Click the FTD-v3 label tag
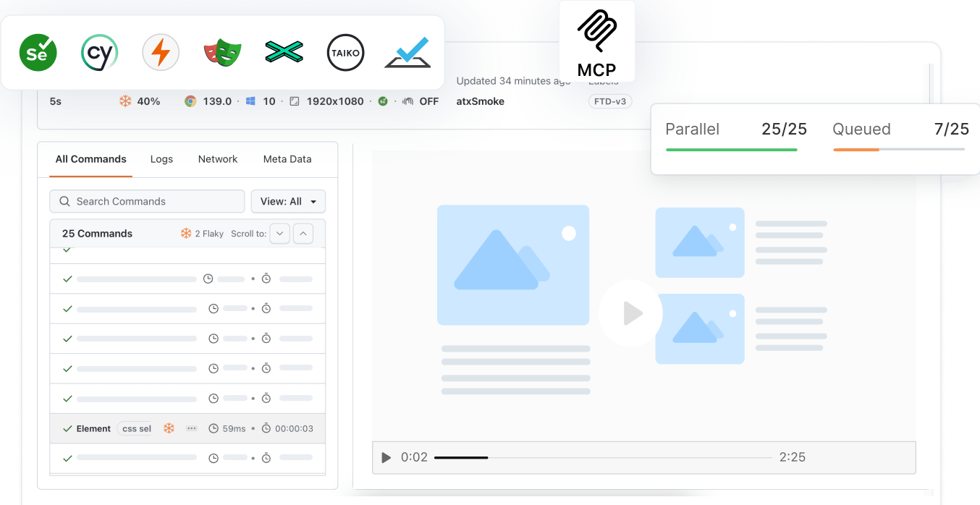This screenshot has height=505, width=980. (609, 101)
